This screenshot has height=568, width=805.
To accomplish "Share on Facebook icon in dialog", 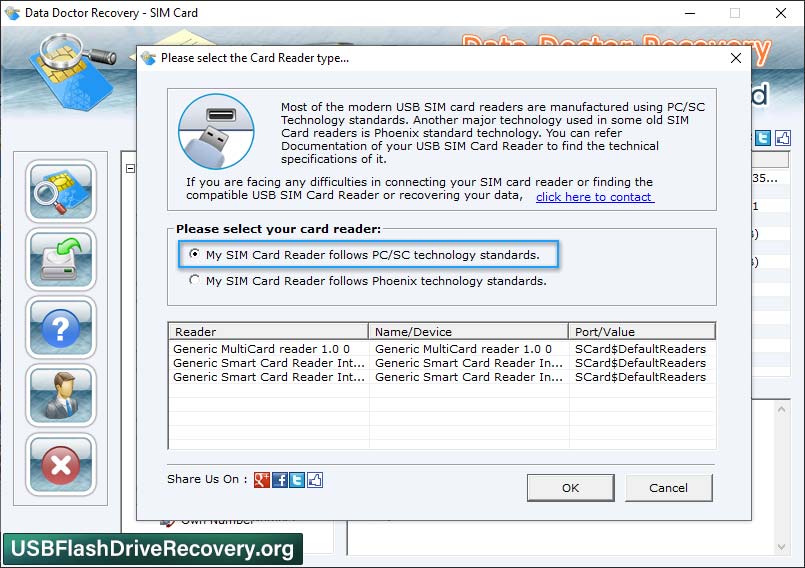I will 280,480.
